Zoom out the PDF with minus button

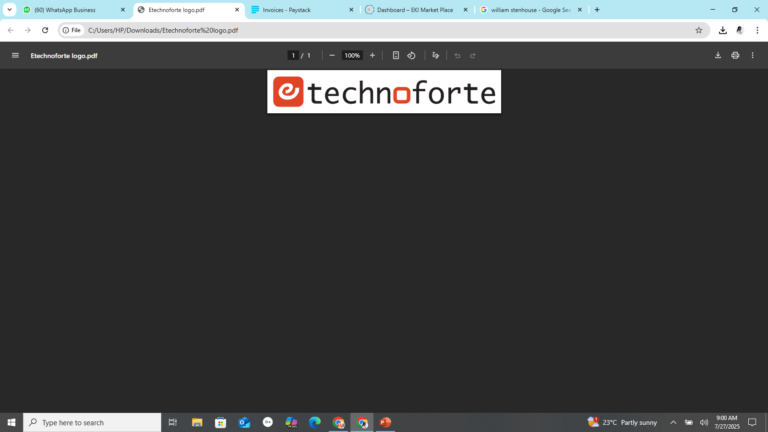[x=332, y=55]
